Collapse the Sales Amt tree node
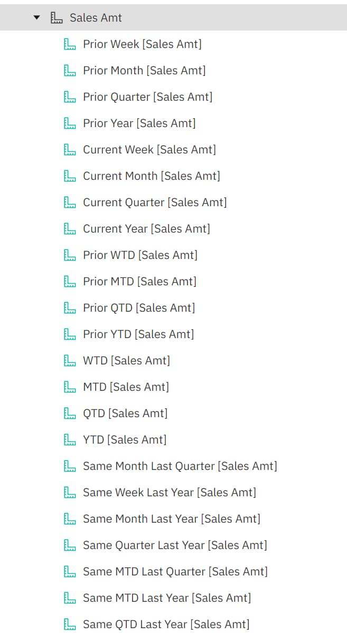This screenshot has width=347, height=644. 36,17
